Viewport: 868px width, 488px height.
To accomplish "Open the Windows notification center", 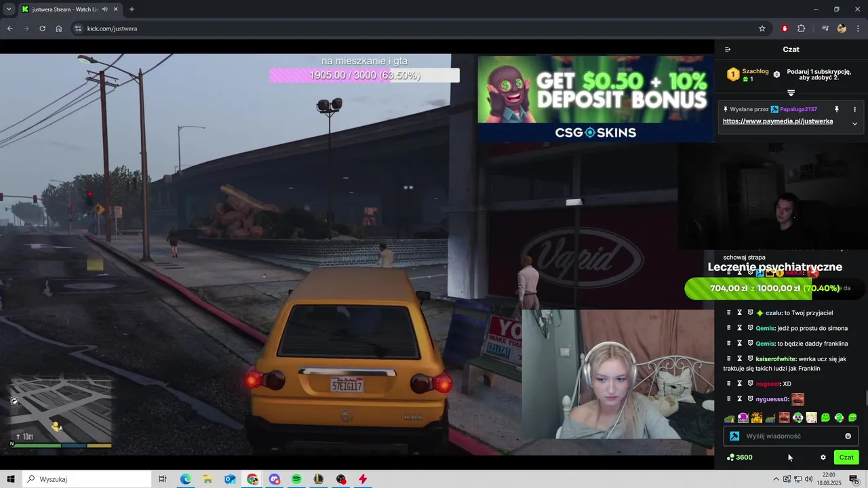I will tap(854, 479).
